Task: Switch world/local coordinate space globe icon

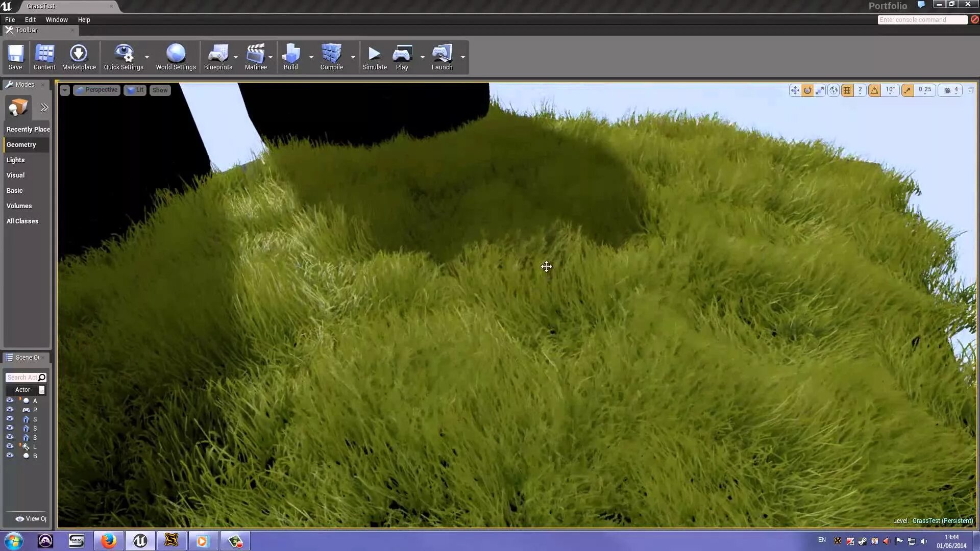Action: 834,90
